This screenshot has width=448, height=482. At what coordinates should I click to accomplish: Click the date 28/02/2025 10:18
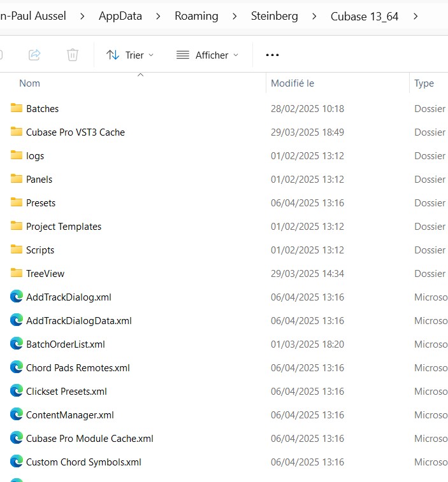(307, 109)
